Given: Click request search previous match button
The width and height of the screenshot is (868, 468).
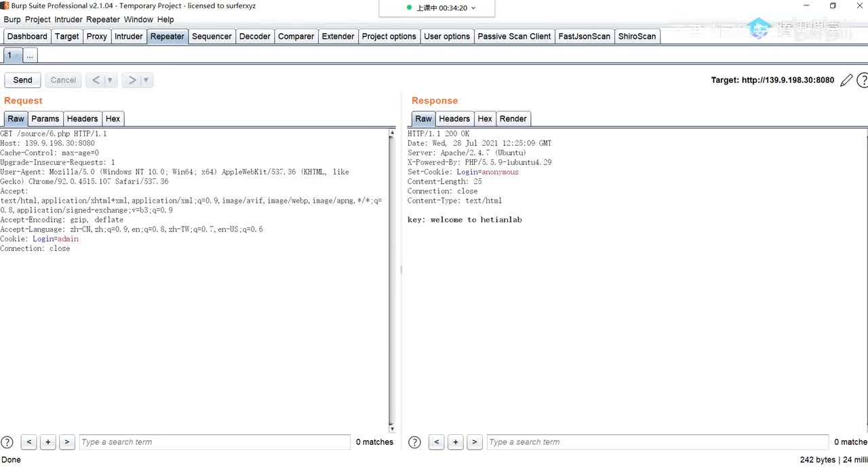Looking at the screenshot, I should pos(28,442).
